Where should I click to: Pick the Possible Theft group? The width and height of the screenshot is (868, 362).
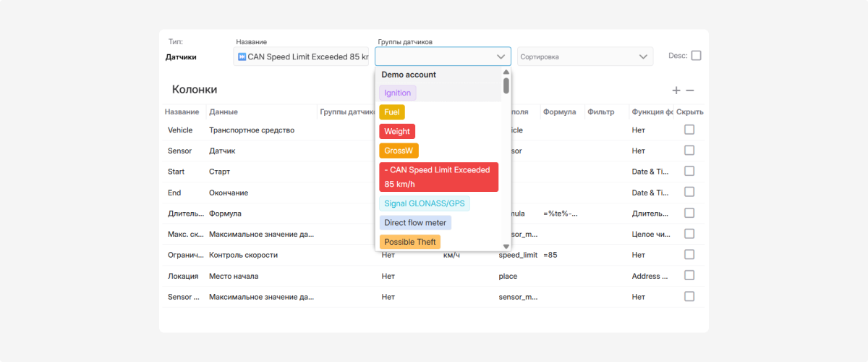[409, 242]
